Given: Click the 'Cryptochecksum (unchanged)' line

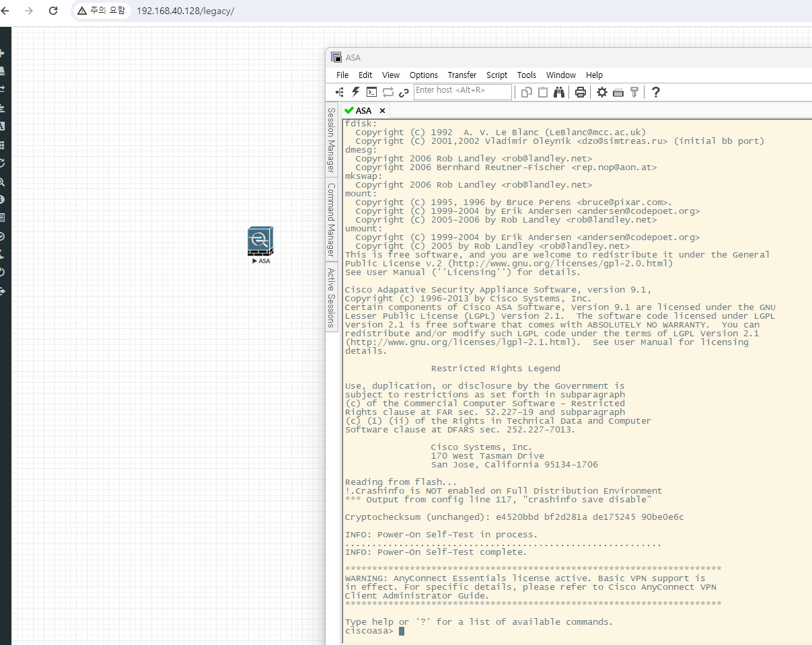Looking at the screenshot, I should point(515,517).
